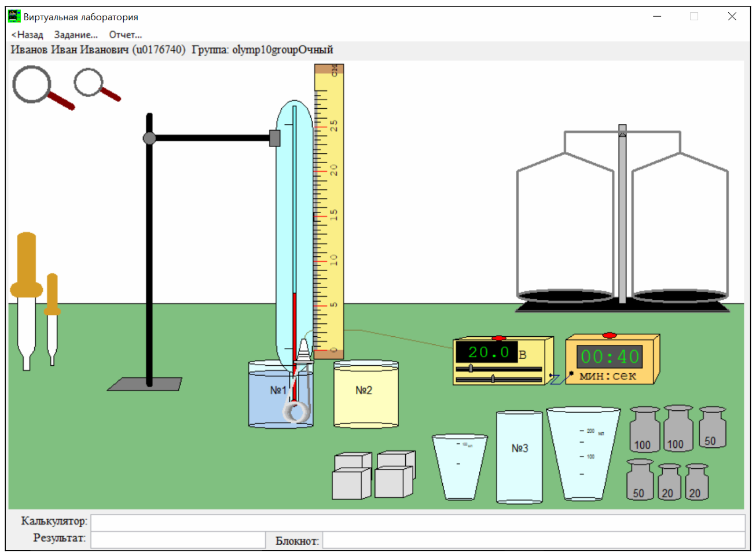Toggle the red button on the timer
This screenshot has width=756, height=555.
[x=609, y=336]
